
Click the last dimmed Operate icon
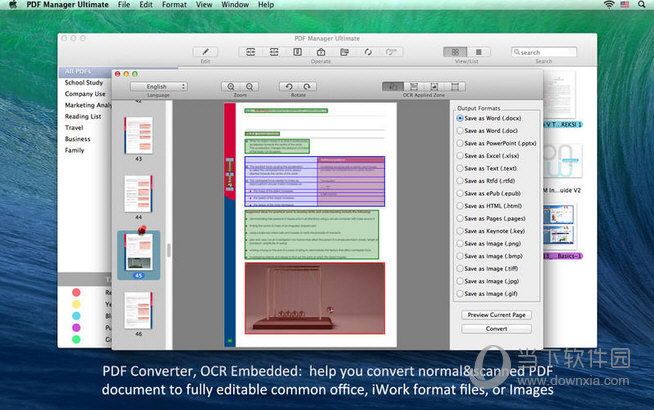tap(391, 52)
